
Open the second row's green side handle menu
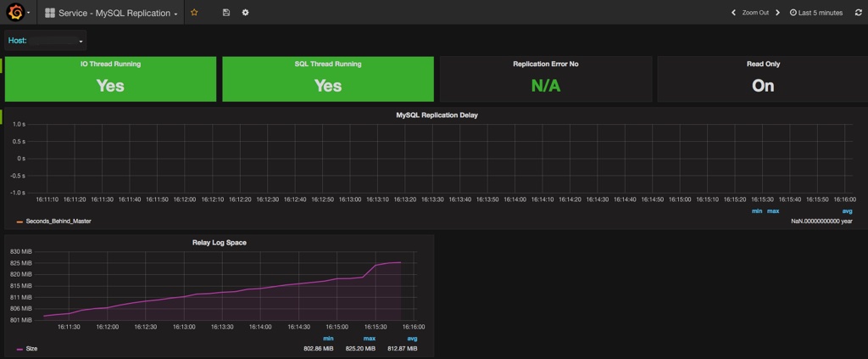(1, 116)
